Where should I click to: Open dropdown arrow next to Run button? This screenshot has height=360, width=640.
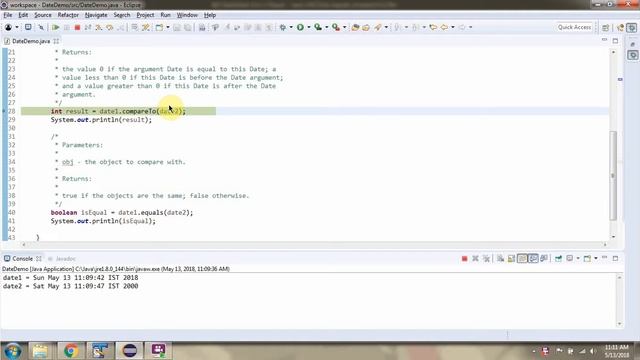pos(309,27)
